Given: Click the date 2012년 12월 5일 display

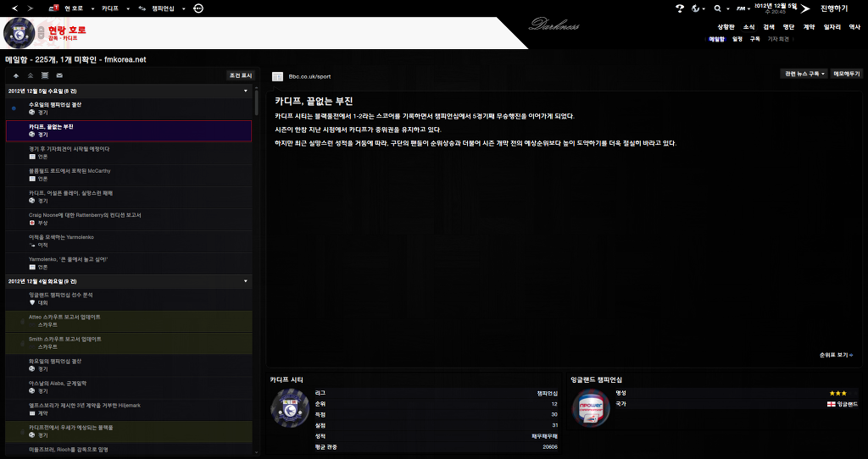Looking at the screenshot, I should pos(776,6).
